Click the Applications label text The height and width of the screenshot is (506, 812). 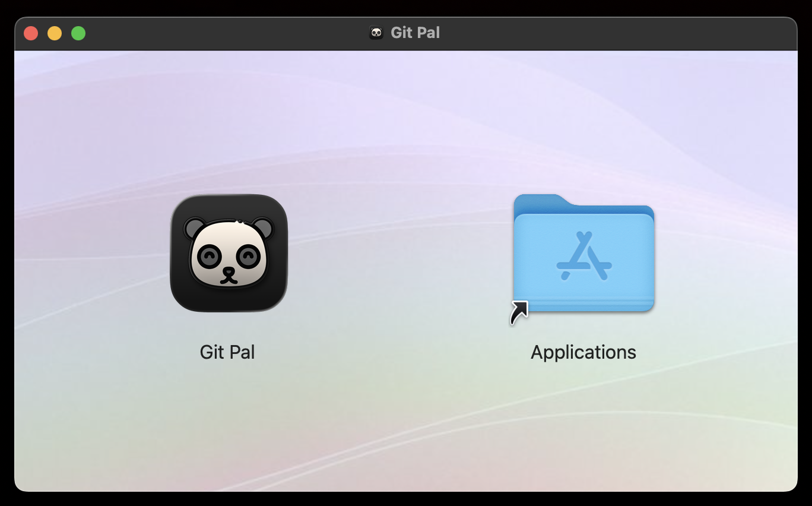coord(582,352)
